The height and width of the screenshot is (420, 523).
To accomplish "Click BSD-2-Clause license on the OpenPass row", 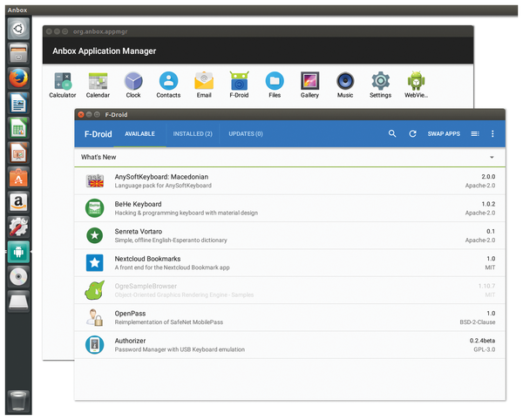I will 478,322.
